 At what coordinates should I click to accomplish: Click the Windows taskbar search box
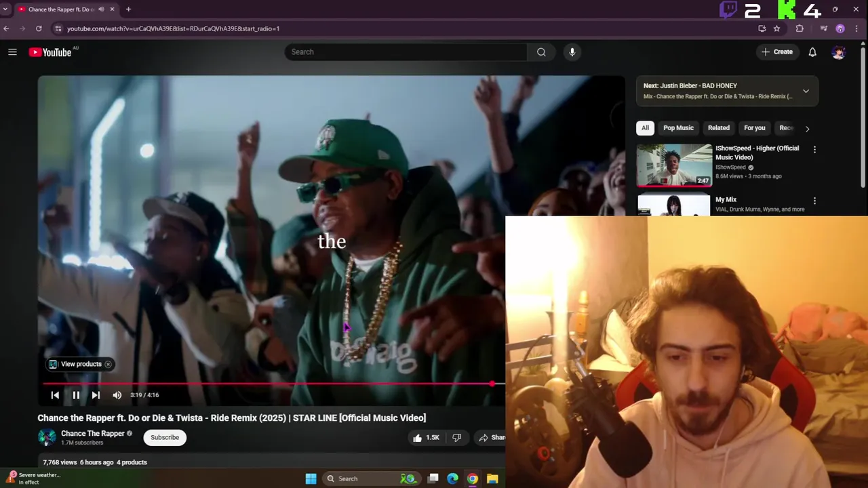pyautogui.click(x=371, y=479)
